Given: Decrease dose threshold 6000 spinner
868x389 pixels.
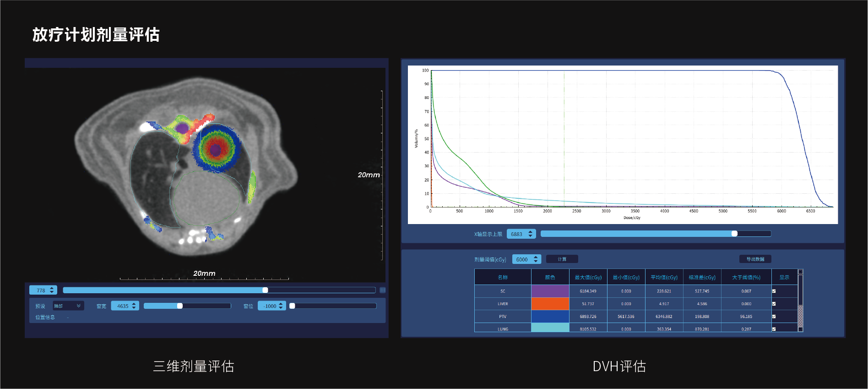Looking at the screenshot, I should pos(536,261).
